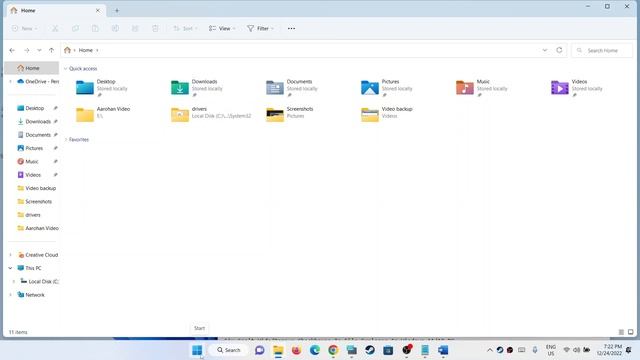Expand the Local Disk (C:) node arrow
The height and width of the screenshot is (360, 640).
(13, 282)
